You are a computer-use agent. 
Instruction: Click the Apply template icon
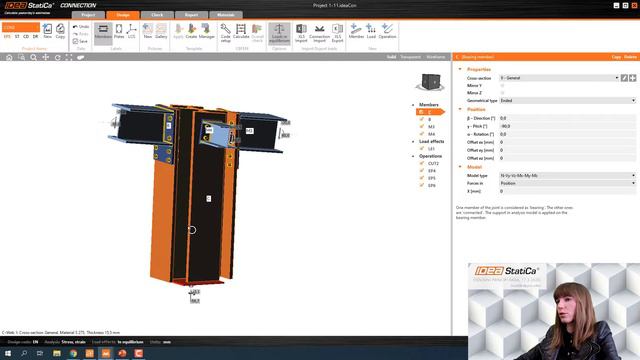click(178, 31)
